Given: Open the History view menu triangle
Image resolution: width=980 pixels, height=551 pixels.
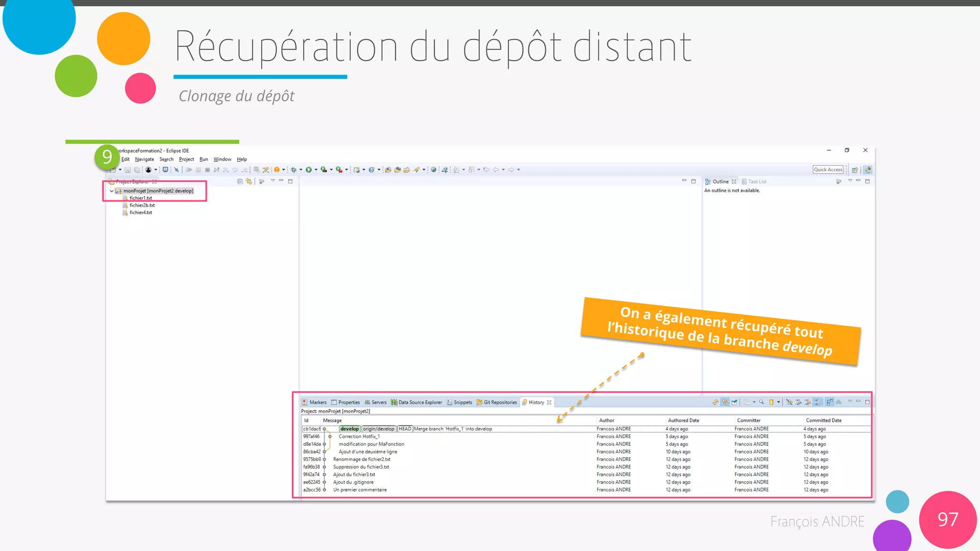Looking at the screenshot, I should 850,402.
